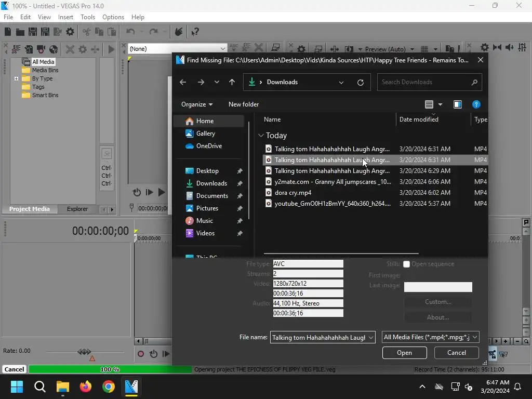Expand the Downloads address bar dropdown
This screenshot has width=532, height=399.
point(341,82)
